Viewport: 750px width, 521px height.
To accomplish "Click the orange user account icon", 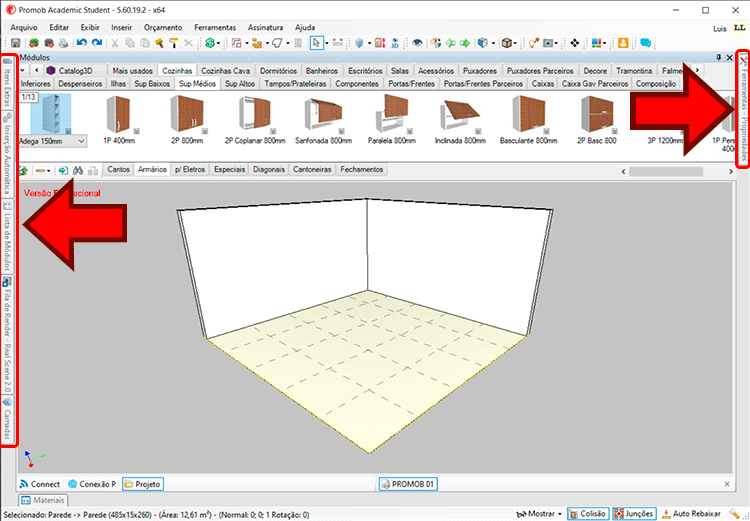I will point(623,44).
